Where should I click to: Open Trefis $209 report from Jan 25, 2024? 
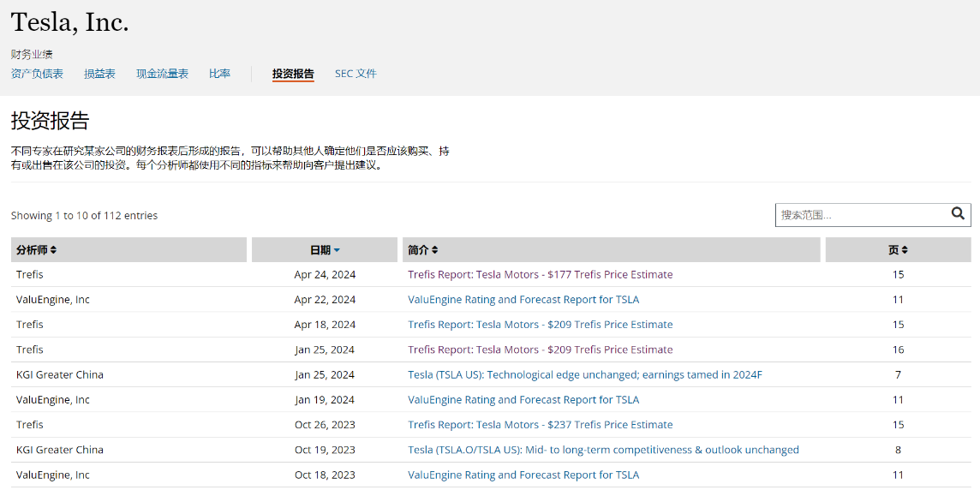540,350
